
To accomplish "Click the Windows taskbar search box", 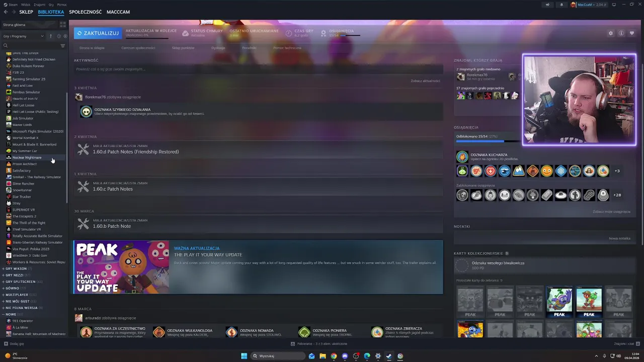I will 278,356.
